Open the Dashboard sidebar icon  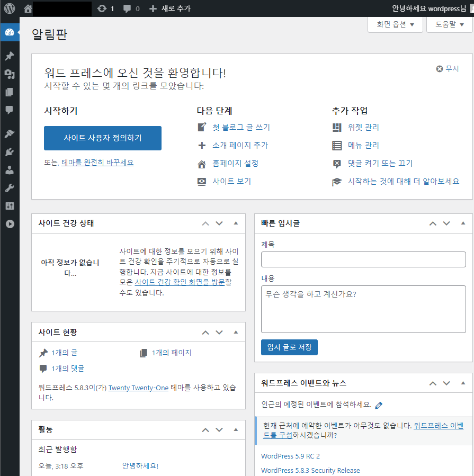[x=10, y=32]
